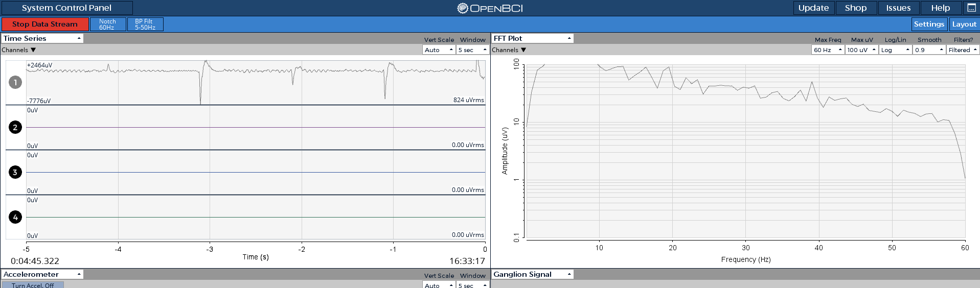Open the Layout selector
Viewport: 980px width, 288px height.
tap(964, 24)
